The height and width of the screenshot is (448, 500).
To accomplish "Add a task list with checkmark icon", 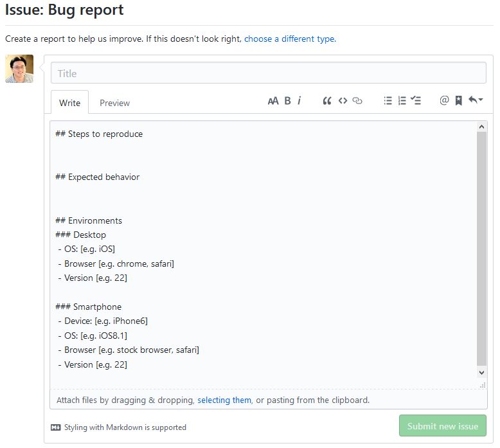I will [416, 101].
